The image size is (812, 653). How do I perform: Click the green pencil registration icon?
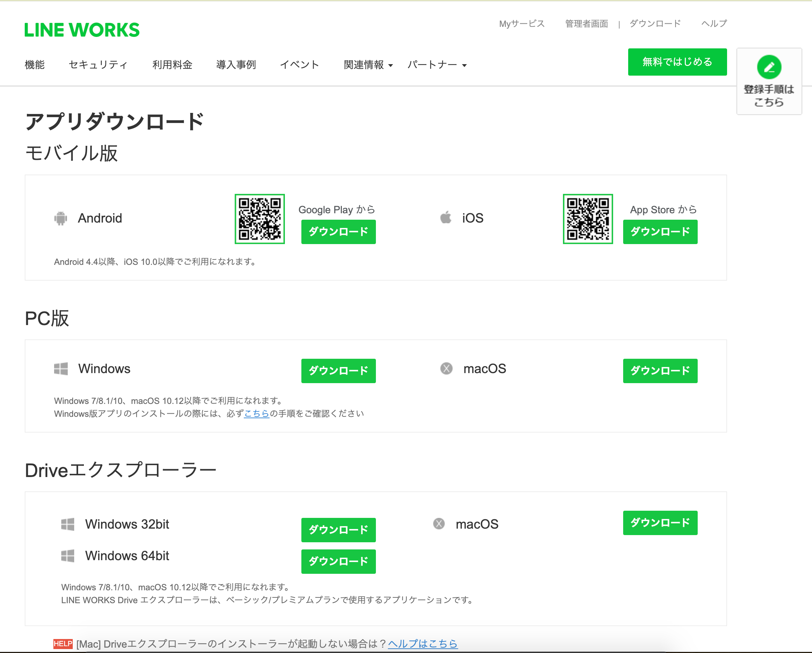pos(769,67)
